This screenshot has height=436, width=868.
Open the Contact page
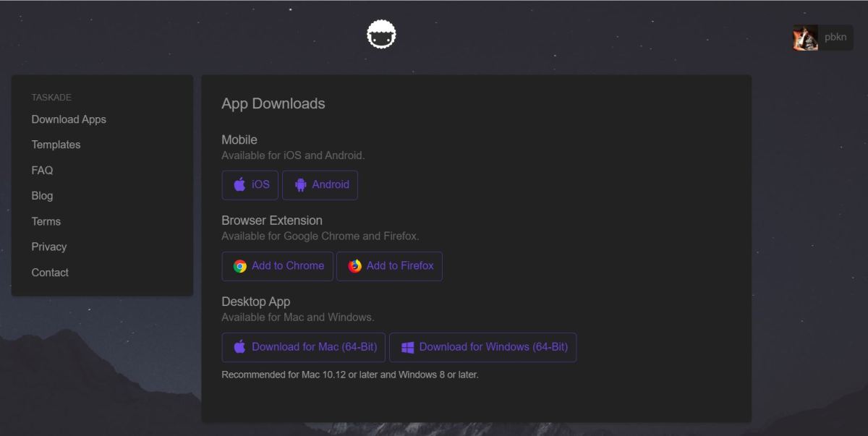pos(50,272)
